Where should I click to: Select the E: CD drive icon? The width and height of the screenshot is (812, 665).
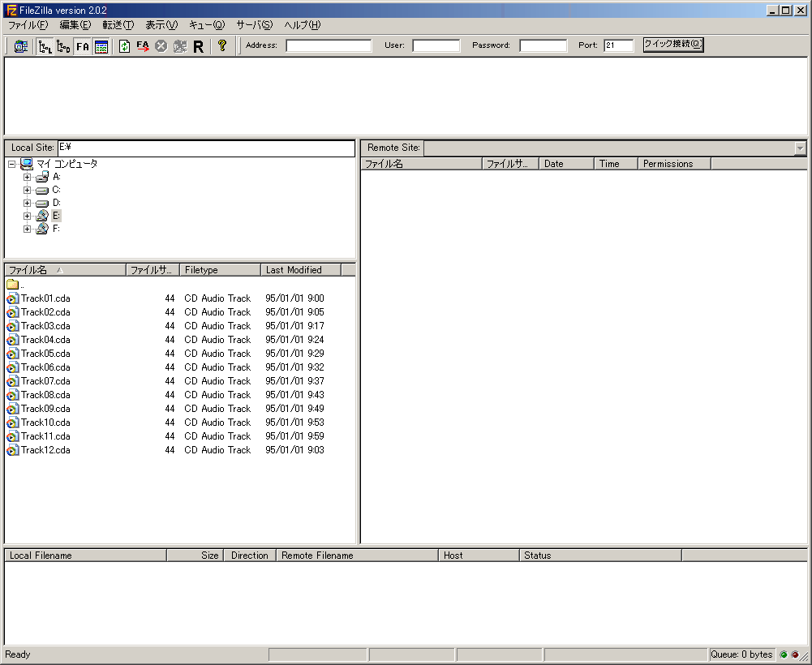[x=42, y=216]
